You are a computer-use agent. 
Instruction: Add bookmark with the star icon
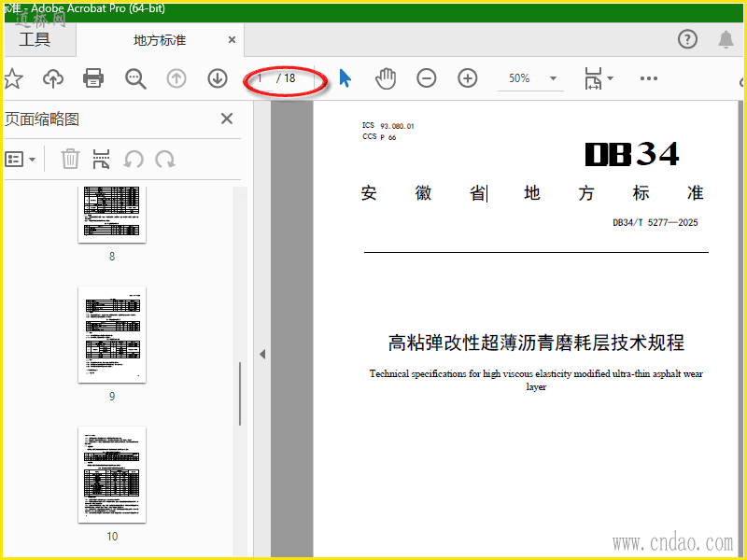(x=13, y=78)
